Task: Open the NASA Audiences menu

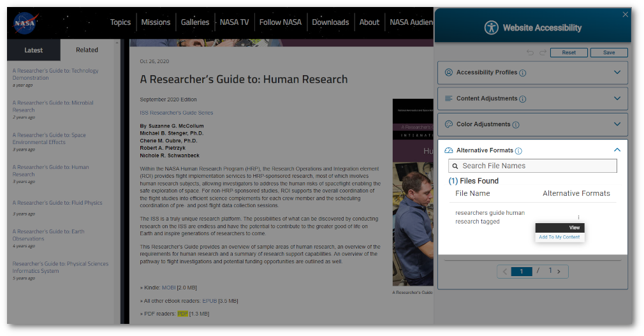Action: pos(411,22)
